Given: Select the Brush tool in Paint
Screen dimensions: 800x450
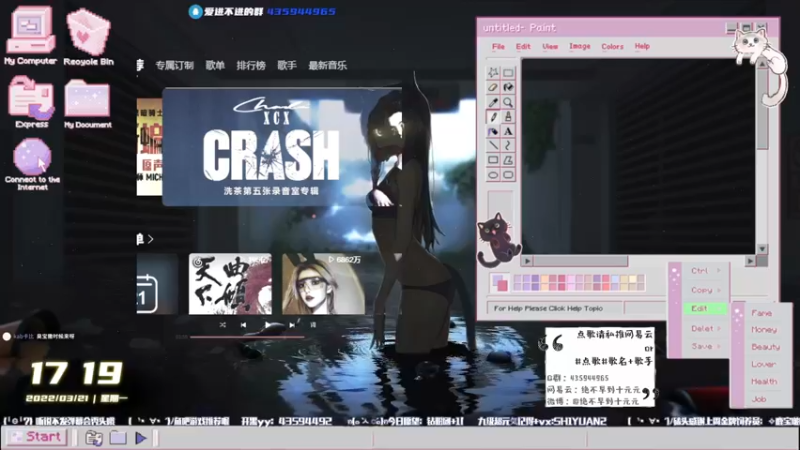Looking at the screenshot, I should coord(508,117).
